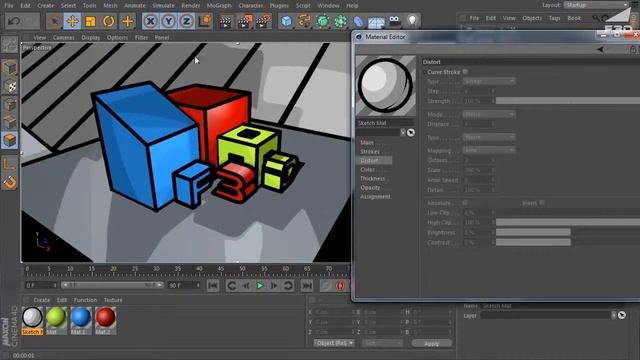Activate the Move tool
Viewport: 640px width, 360px height.
point(72,21)
